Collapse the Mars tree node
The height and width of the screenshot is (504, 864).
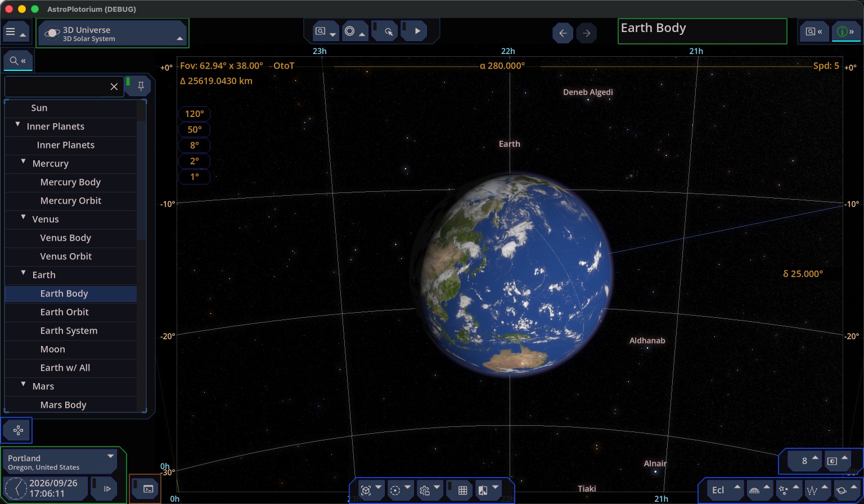23,385
